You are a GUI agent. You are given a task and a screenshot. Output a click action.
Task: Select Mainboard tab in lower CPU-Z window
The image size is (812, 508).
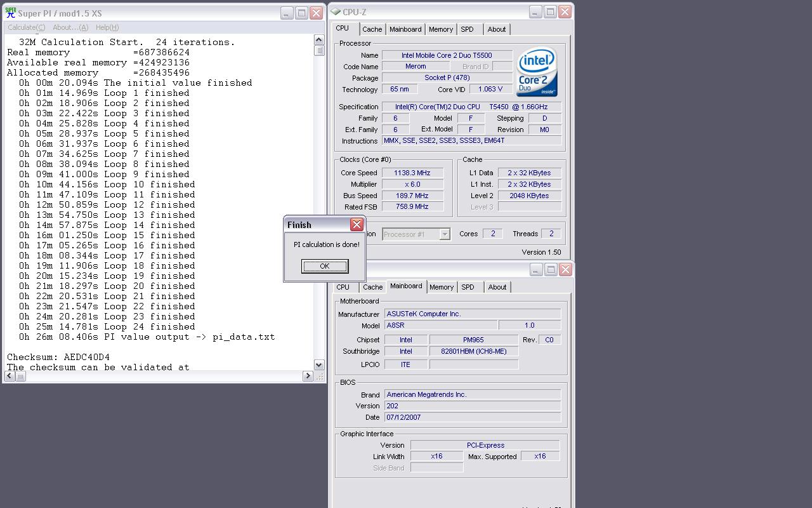[x=406, y=286]
